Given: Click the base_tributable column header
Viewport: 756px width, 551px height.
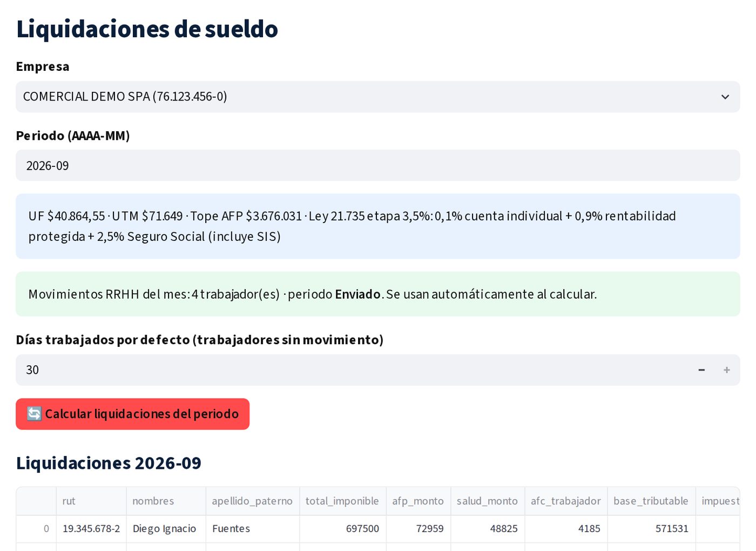Looking at the screenshot, I should [x=651, y=501].
